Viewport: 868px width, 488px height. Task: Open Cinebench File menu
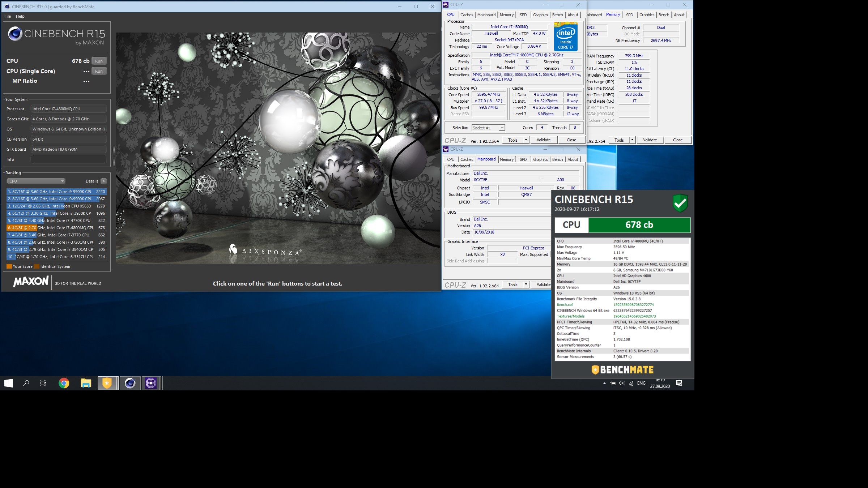coord(8,16)
